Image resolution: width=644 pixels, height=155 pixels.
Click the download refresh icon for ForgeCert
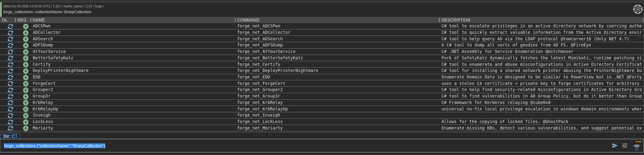coord(10,84)
